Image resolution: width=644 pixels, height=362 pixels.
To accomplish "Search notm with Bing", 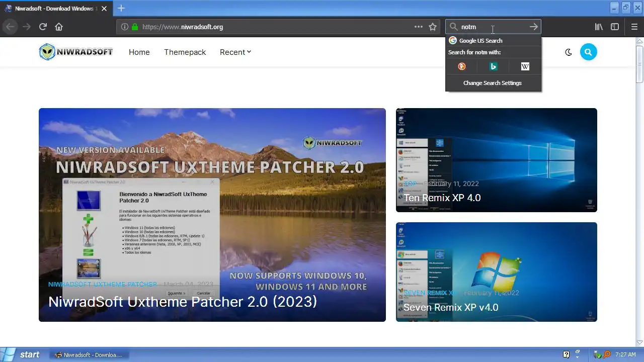I will tap(494, 66).
